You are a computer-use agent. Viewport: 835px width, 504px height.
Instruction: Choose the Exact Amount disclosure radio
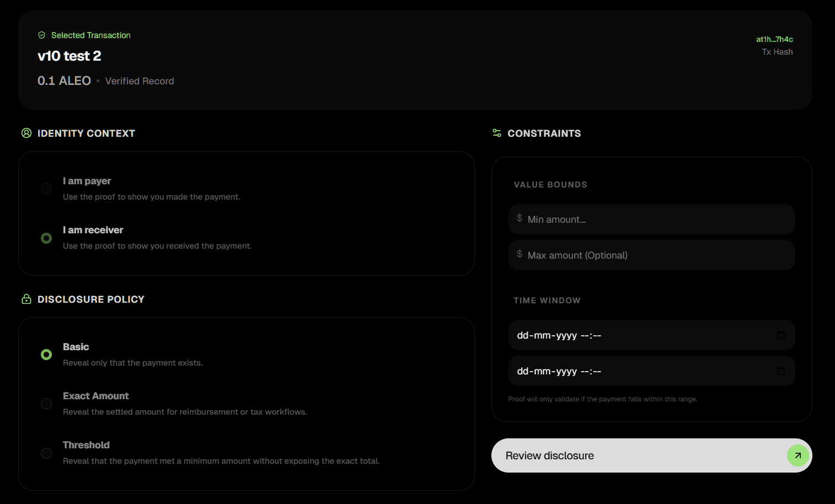coord(46,404)
